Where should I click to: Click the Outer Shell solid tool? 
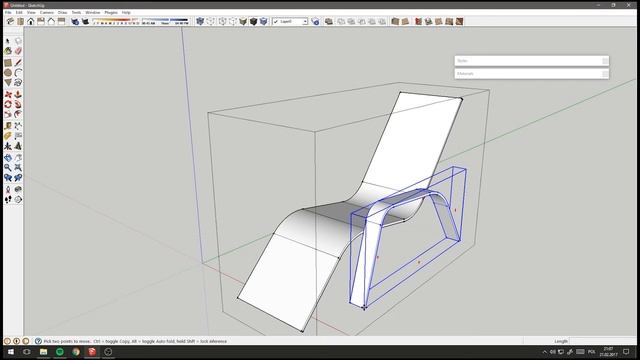pyautogui.click(x=329, y=21)
